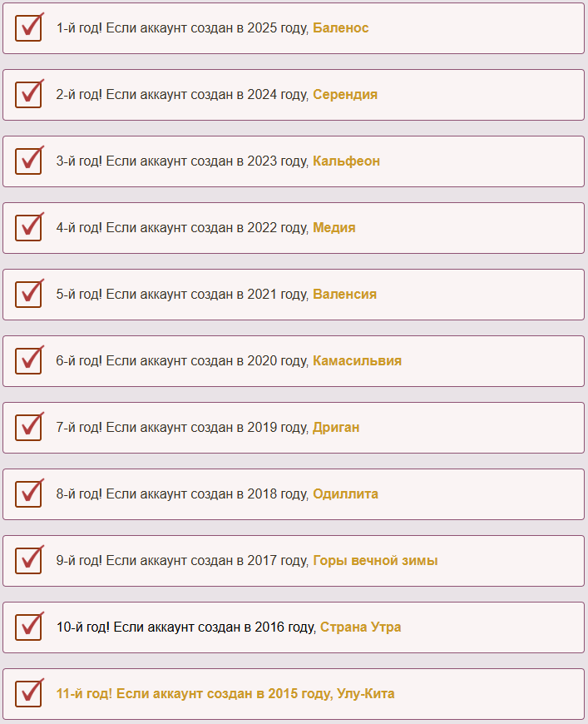Uncheck the 2-й год 2024 checkbox
The width and height of the screenshot is (588, 724).
[28, 95]
